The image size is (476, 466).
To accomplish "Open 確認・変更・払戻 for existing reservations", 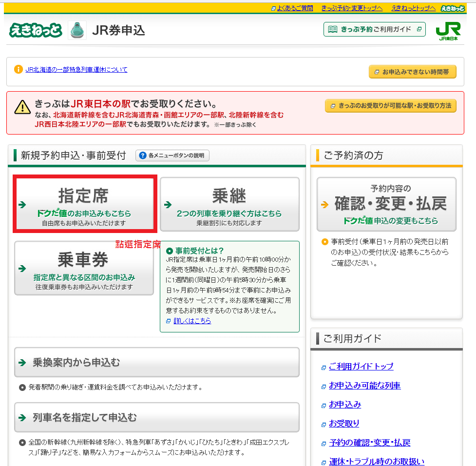I will 386,204.
